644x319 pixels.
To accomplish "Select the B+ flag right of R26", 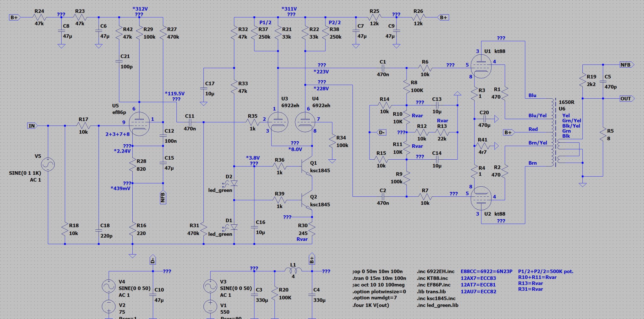I will coord(443,18).
